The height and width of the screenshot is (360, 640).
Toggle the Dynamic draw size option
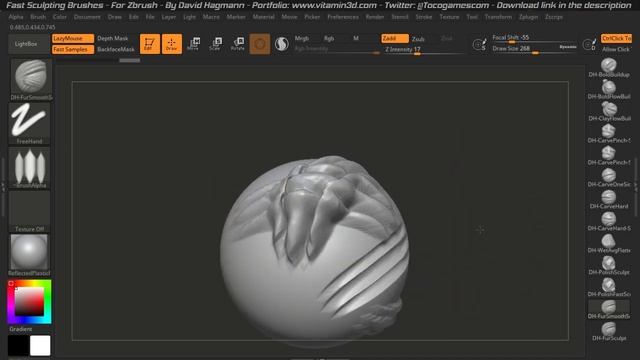tap(568, 47)
